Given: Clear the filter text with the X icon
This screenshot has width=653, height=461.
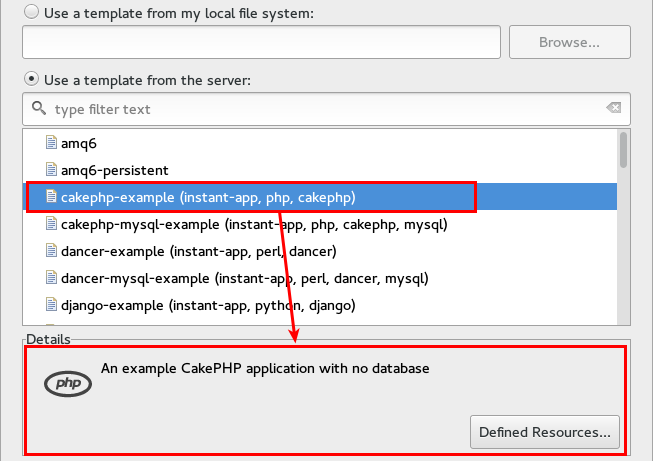Looking at the screenshot, I should pyautogui.click(x=613, y=108).
